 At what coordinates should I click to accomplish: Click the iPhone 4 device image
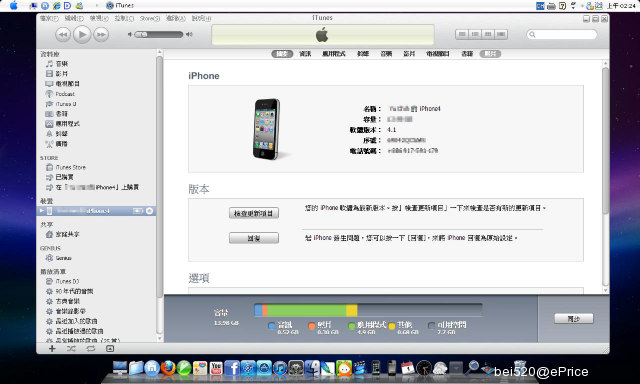(267, 129)
